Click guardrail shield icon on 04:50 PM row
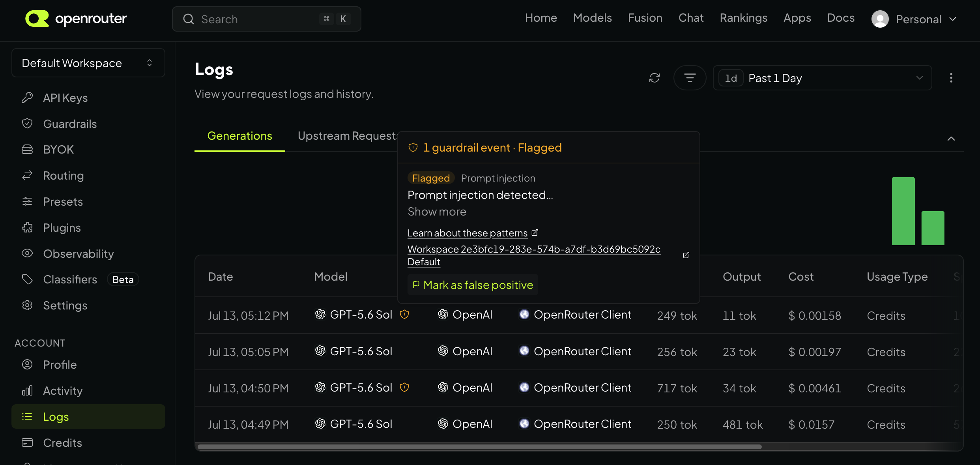980x465 pixels. click(404, 387)
